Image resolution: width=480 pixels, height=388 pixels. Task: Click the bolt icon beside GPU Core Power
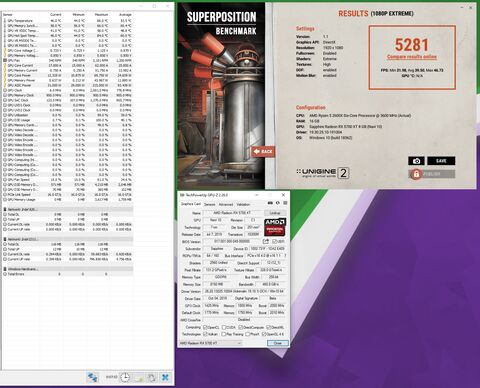click(x=5, y=75)
